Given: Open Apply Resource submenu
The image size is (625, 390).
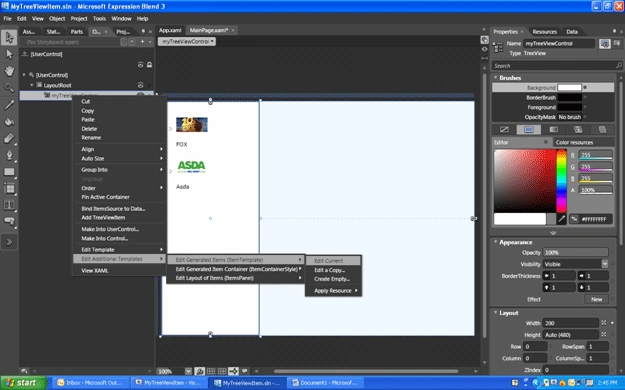Looking at the screenshot, I should pyautogui.click(x=333, y=290).
